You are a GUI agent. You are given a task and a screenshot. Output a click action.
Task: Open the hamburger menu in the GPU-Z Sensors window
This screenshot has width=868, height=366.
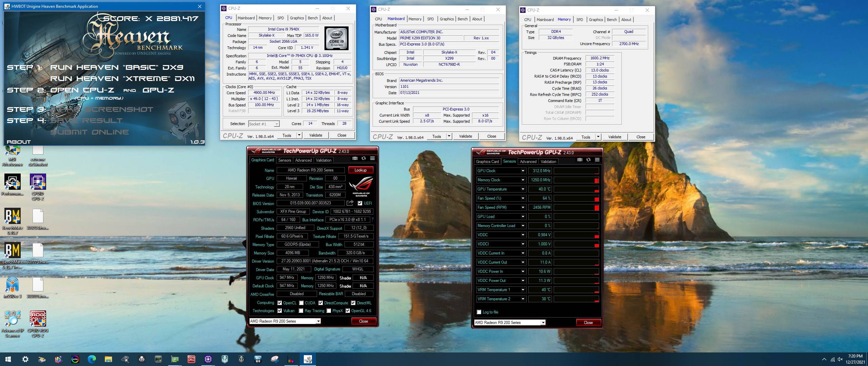[x=597, y=160]
